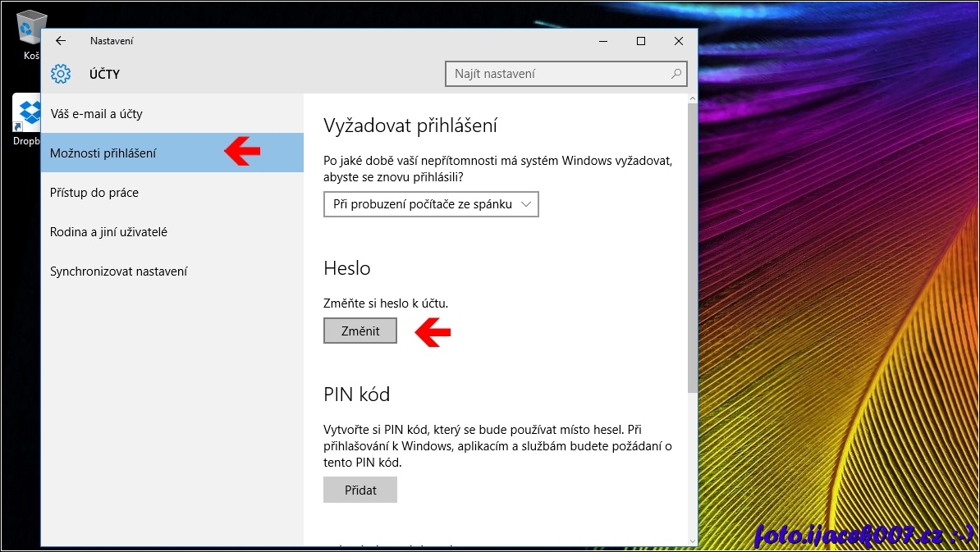This screenshot has height=552, width=980.
Task: Click the scrollbar down arrow
Action: [692, 540]
